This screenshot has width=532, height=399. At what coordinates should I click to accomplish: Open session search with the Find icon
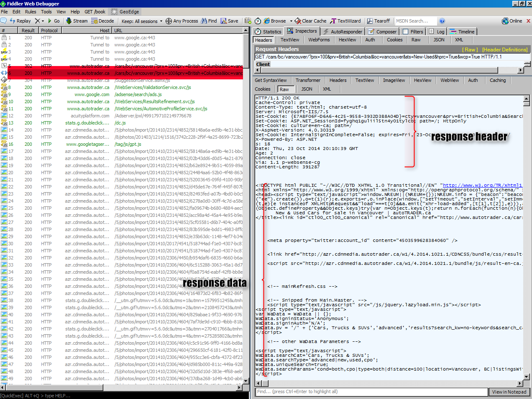[208, 20]
